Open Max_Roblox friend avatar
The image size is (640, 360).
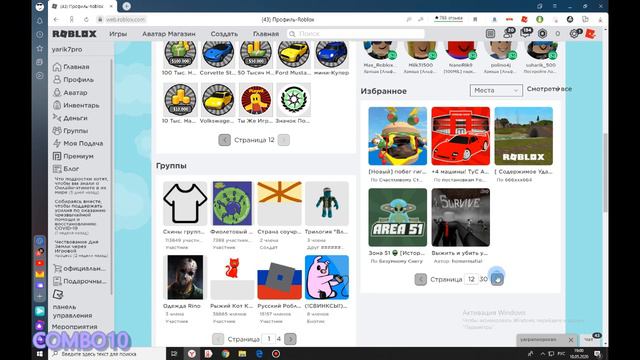coord(380,50)
